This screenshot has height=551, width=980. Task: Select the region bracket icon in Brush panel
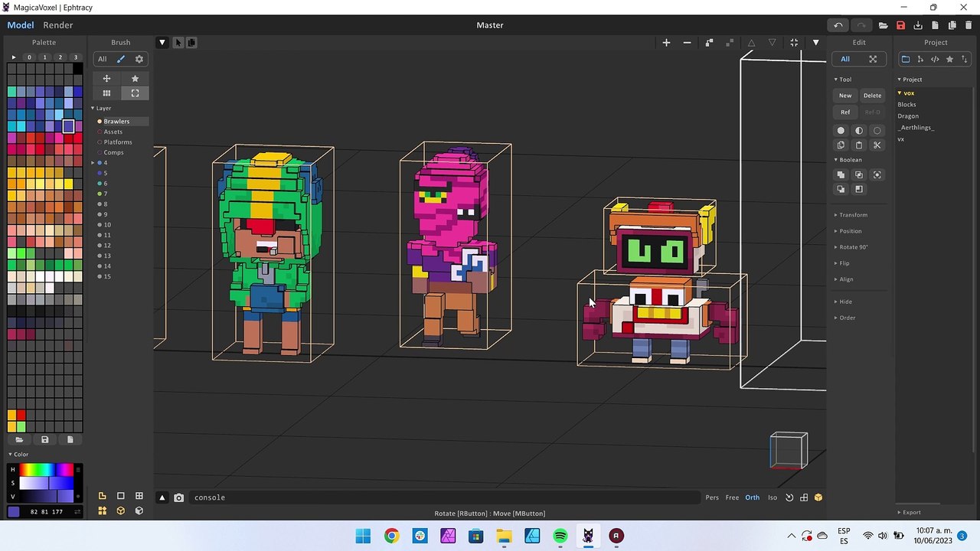[135, 93]
